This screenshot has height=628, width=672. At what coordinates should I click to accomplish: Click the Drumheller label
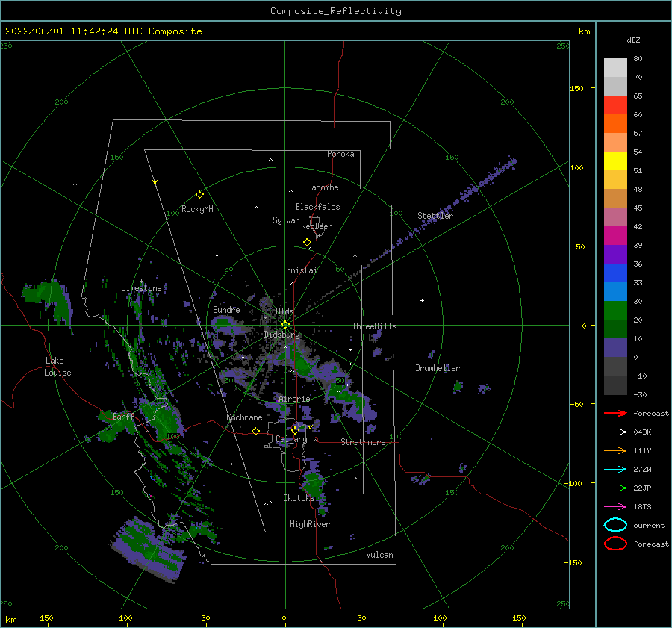[x=437, y=368]
